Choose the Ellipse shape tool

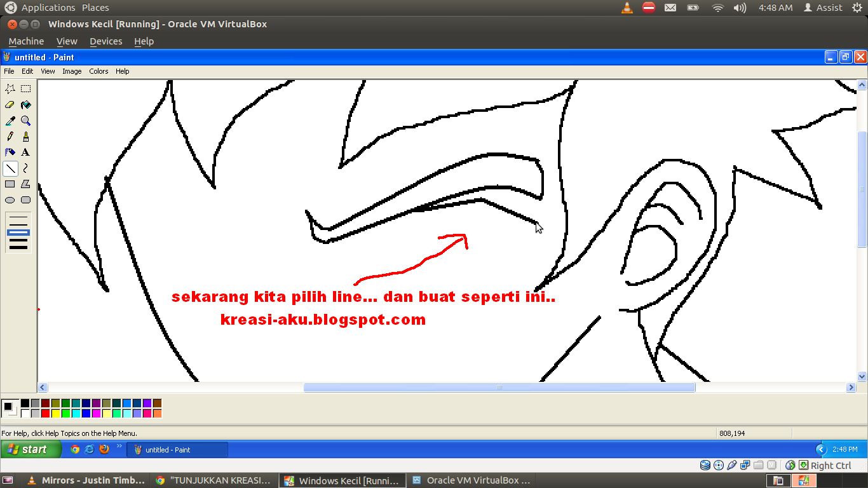[x=10, y=200]
